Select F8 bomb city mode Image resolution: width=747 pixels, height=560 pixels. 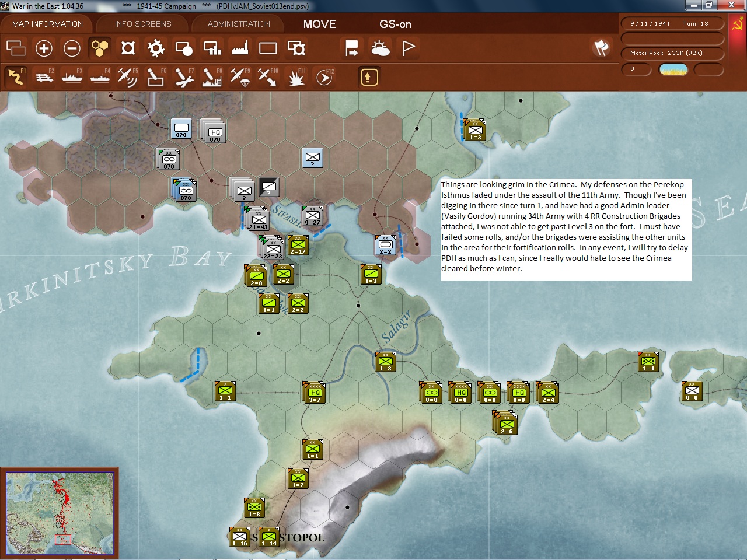coord(212,76)
